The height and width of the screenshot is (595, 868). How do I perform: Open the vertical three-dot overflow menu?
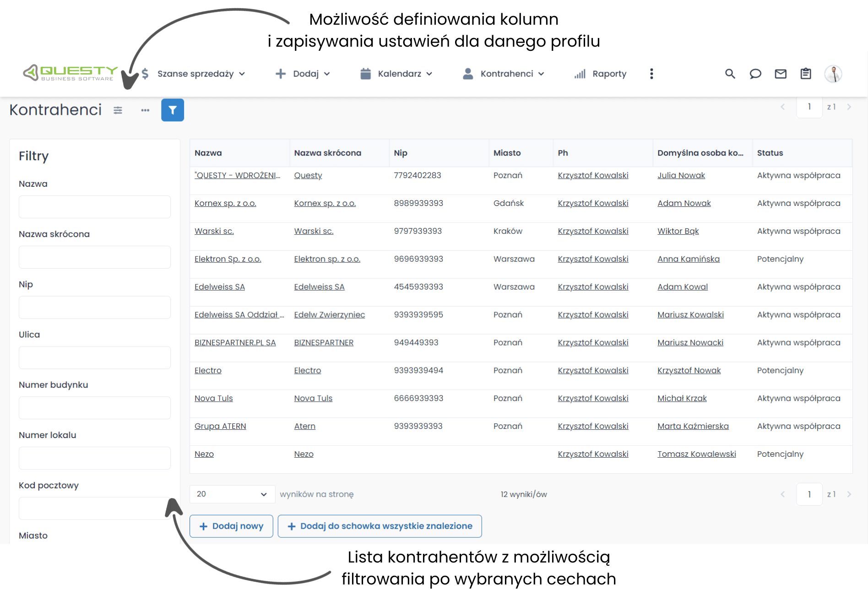[651, 74]
